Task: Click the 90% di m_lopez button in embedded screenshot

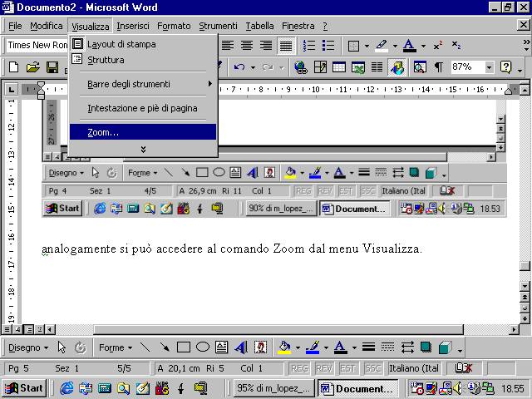Action: 281,208
